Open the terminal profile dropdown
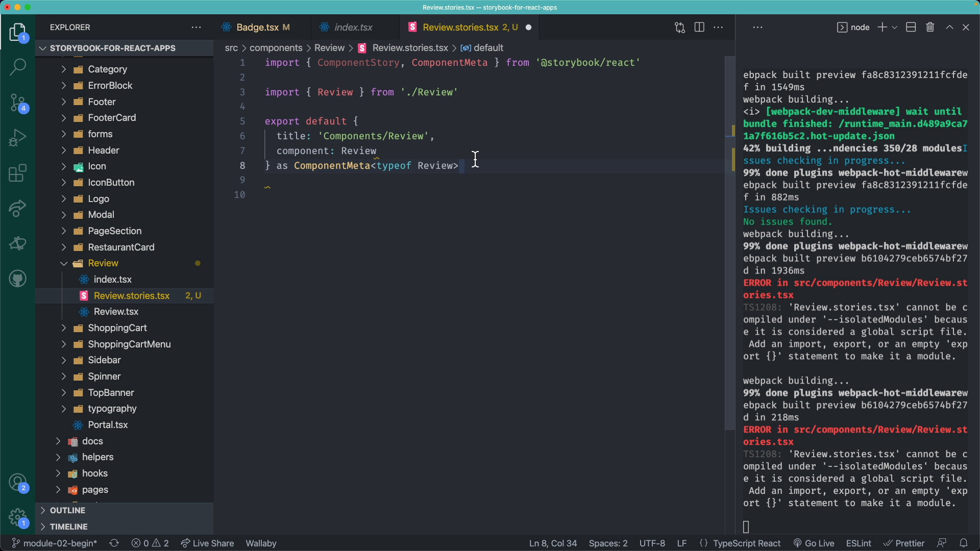The height and width of the screenshot is (551, 980). click(894, 27)
